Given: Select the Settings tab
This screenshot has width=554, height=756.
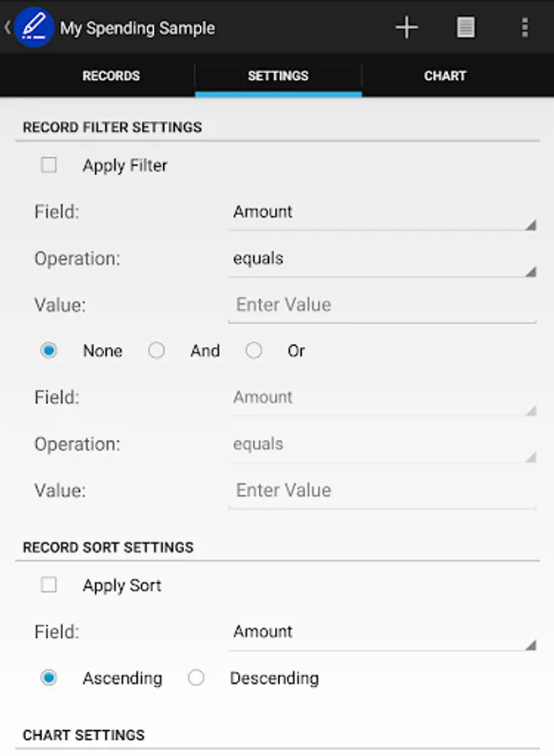Looking at the screenshot, I should [278, 76].
